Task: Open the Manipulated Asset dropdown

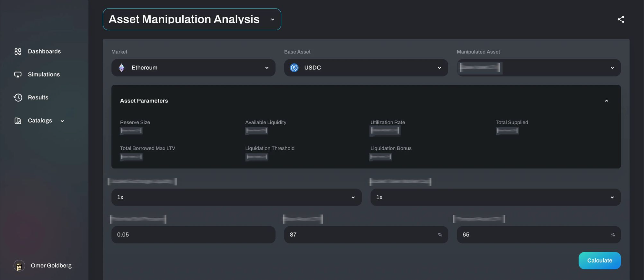Action: (x=612, y=68)
